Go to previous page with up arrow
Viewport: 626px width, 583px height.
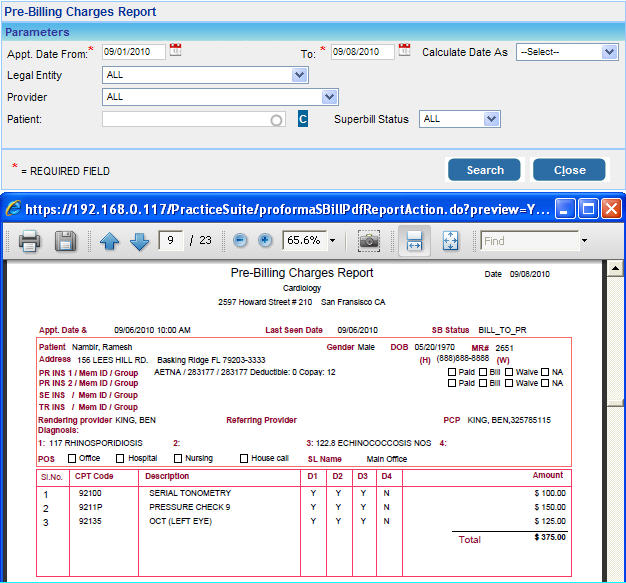pyautogui.click(x=109, y=241)
